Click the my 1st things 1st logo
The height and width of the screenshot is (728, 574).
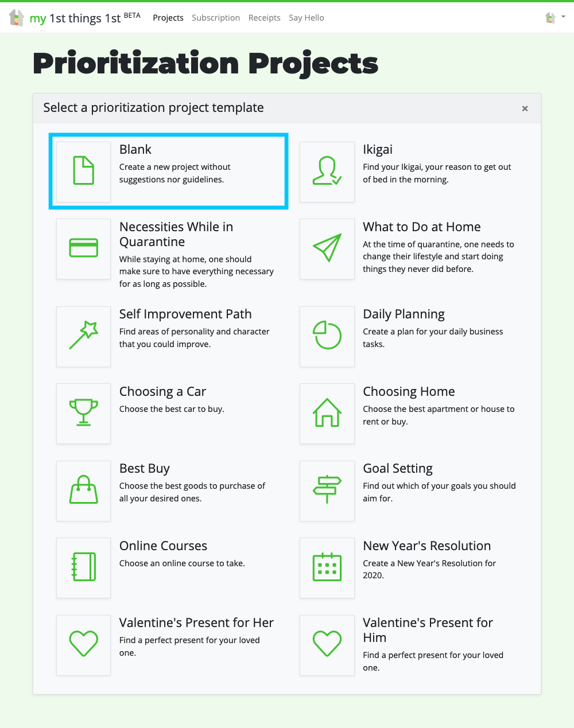[x=75, y=18]
